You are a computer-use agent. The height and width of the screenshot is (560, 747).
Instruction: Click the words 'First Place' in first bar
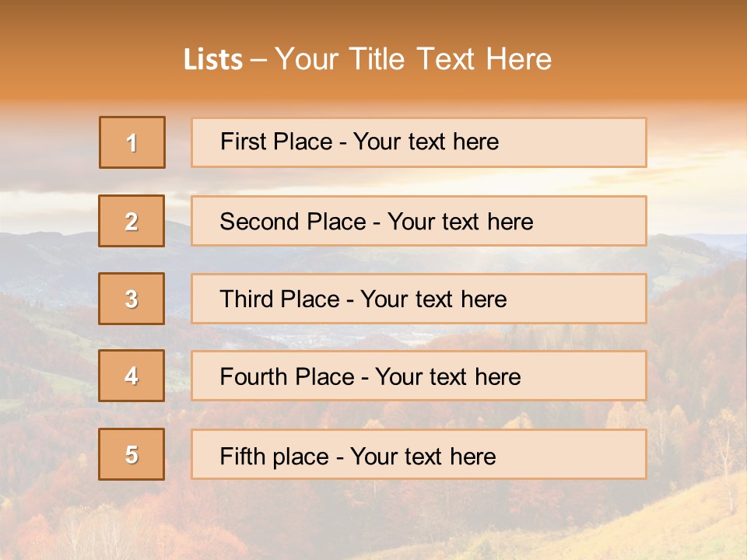276,142
